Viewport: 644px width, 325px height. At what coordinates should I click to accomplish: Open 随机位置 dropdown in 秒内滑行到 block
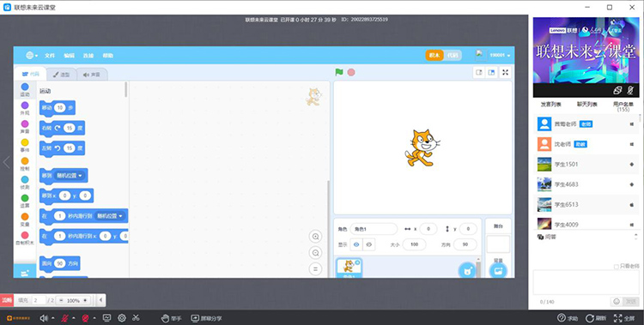110,216
